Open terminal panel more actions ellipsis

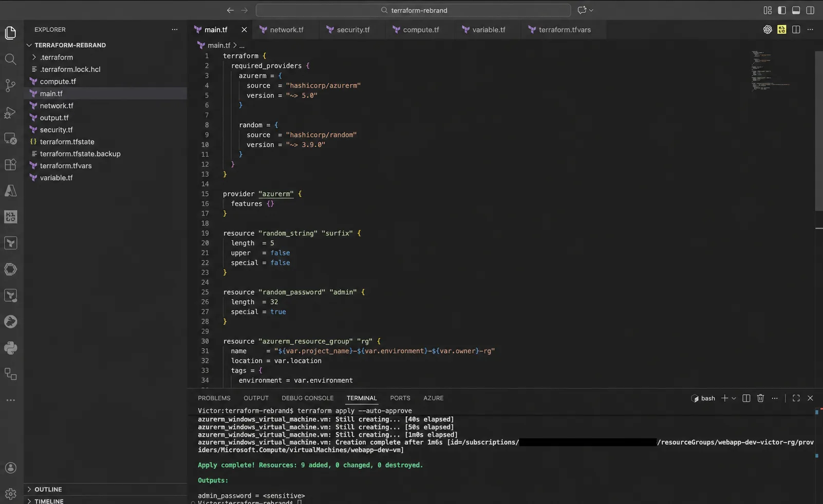click(775, 398)
